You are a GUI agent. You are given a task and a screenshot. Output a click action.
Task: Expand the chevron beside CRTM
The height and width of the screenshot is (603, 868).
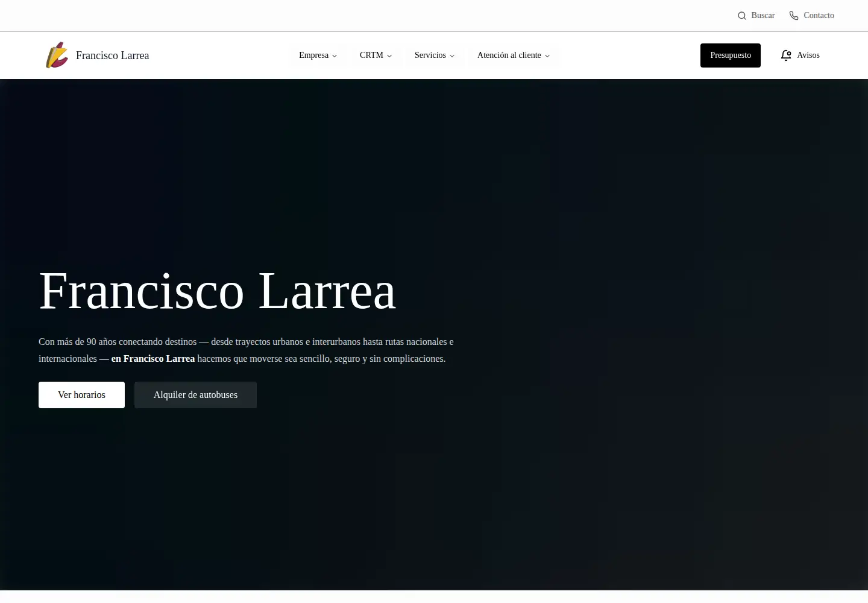(x=389, y=55)
